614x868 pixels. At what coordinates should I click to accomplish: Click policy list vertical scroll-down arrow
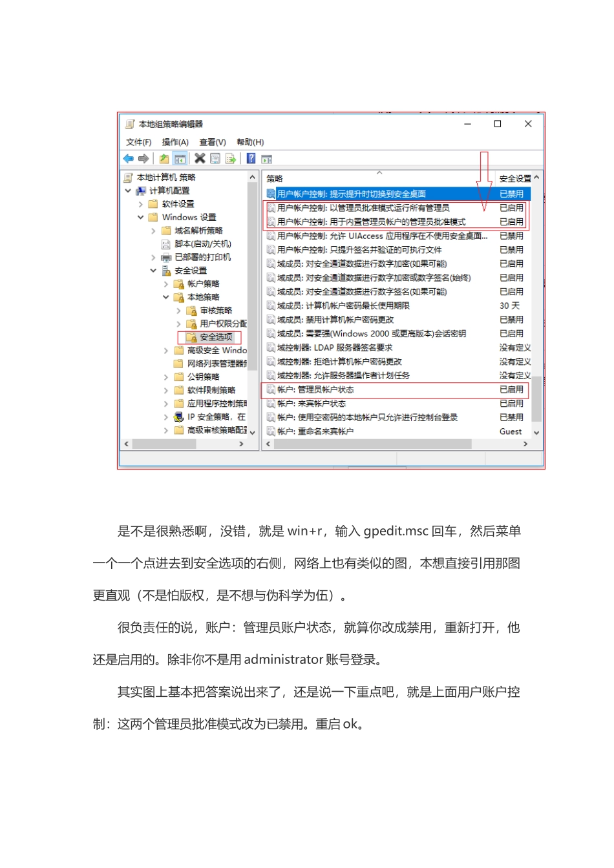click(536, 432)
